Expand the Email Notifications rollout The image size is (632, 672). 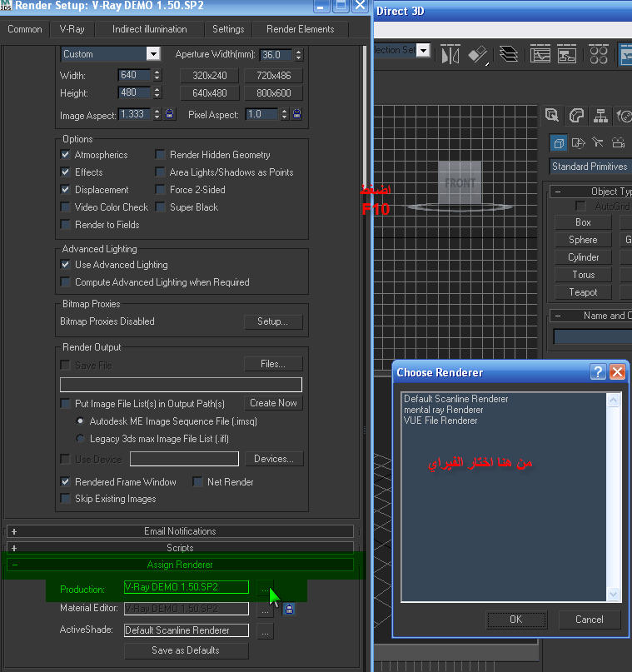point(180,531)
